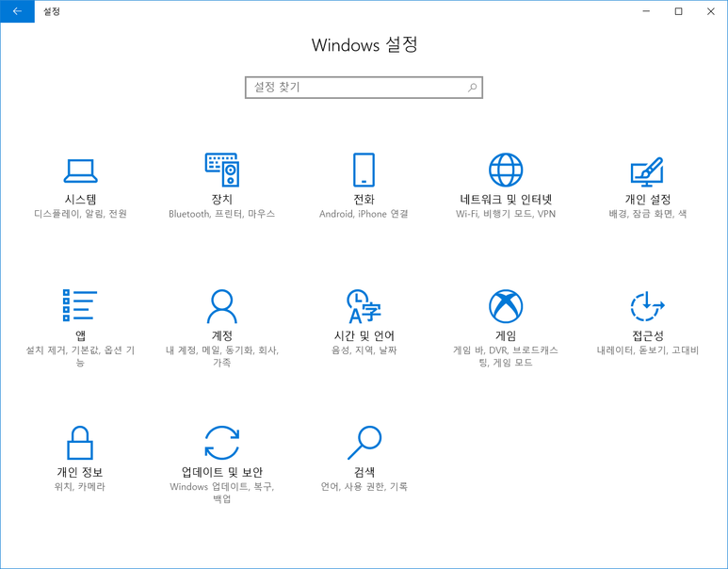Minimize the 설정 window

646,11
